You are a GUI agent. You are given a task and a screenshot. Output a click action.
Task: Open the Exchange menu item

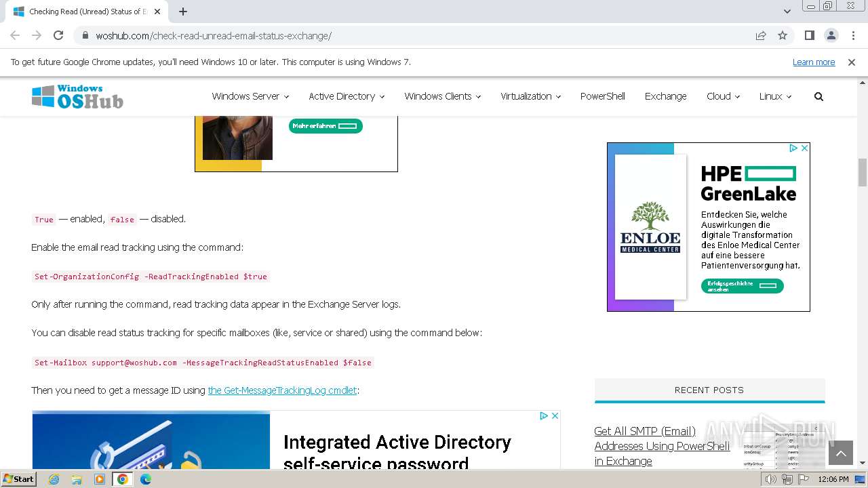pos(665,96)
